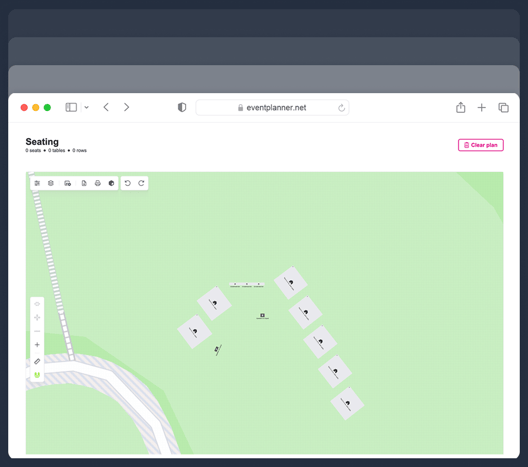Go forward to next page

(127, 107)
